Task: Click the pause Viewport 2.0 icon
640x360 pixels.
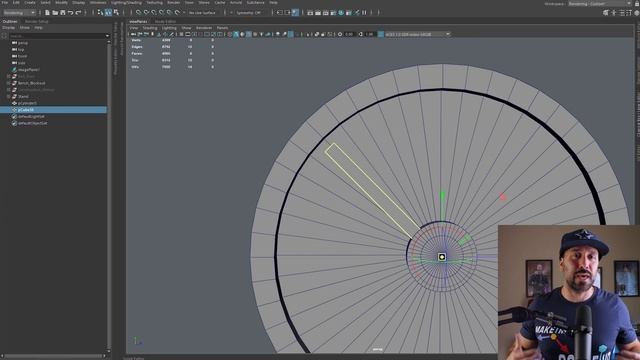Action: (364, 13)
